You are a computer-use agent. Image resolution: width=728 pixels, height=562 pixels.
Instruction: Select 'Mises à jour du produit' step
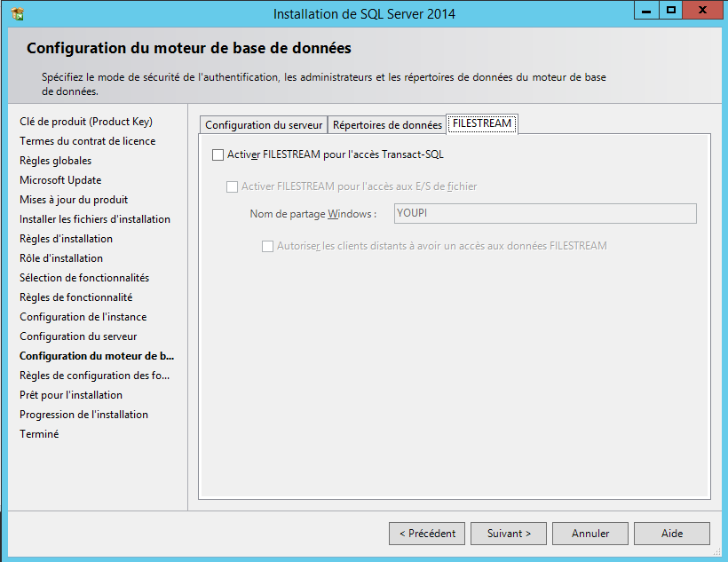[x=74, y=200]
